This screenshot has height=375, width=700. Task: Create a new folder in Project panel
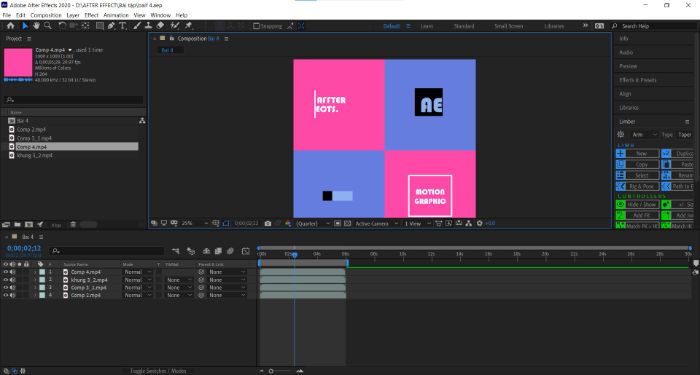[17, 225]
